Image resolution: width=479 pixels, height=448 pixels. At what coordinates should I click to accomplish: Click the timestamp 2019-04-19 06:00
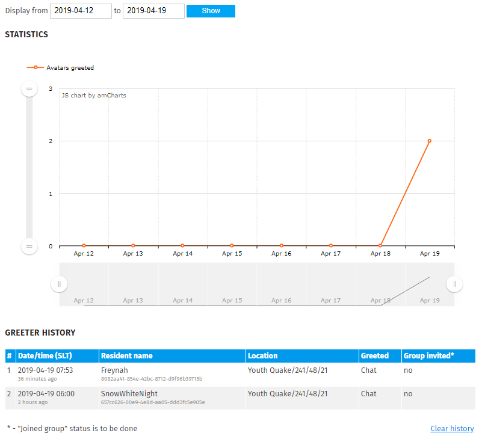[x=46, y=394]
